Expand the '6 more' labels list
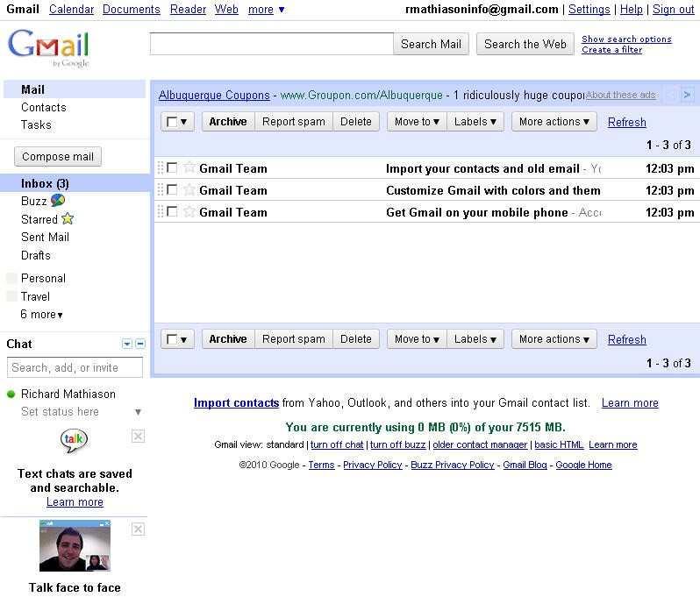The height and width of the screenshot is (597, 700). coord(42,315)
